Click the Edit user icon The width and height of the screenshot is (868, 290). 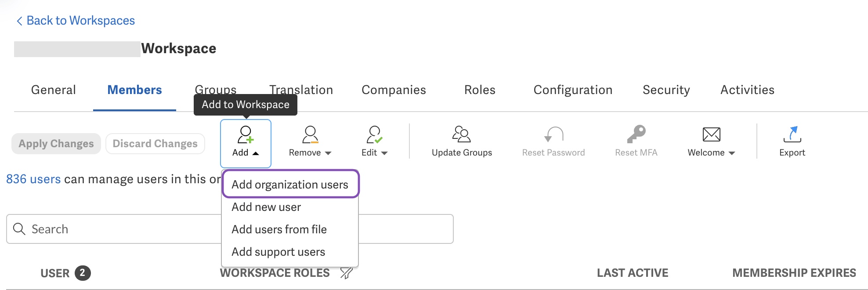tap(374, 134)
